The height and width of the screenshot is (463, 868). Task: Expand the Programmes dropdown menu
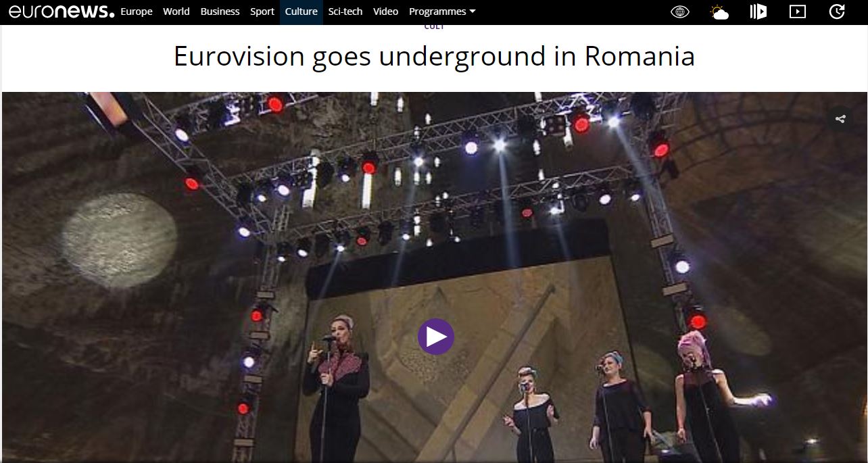[442, 11]
